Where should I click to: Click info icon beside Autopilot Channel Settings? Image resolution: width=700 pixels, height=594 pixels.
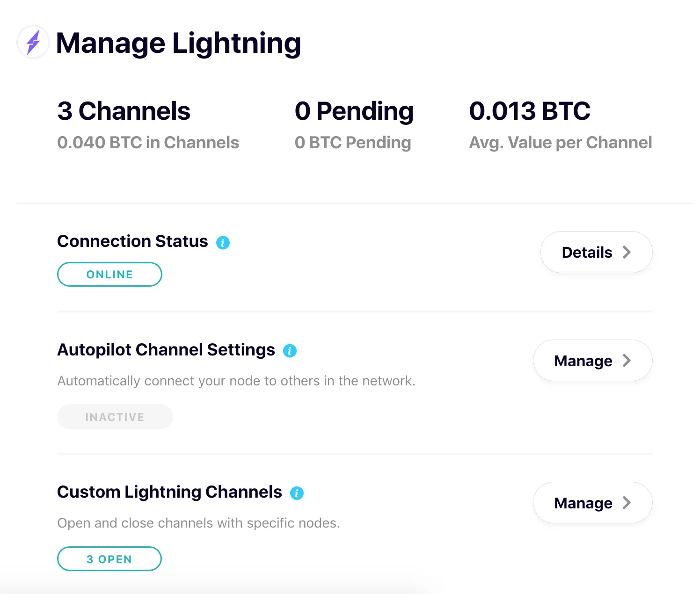pyautogui.click(x=290, y=351)
